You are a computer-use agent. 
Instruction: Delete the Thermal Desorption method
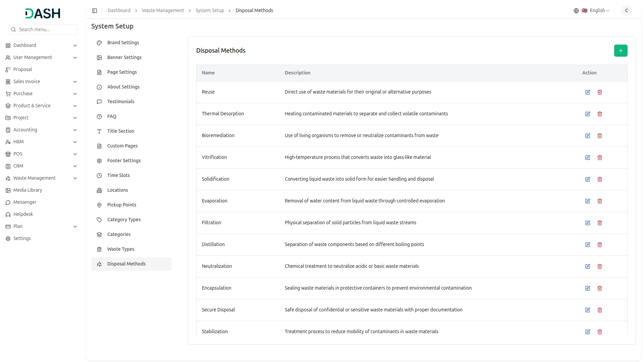pyautogui.click(x=600, y=114)
